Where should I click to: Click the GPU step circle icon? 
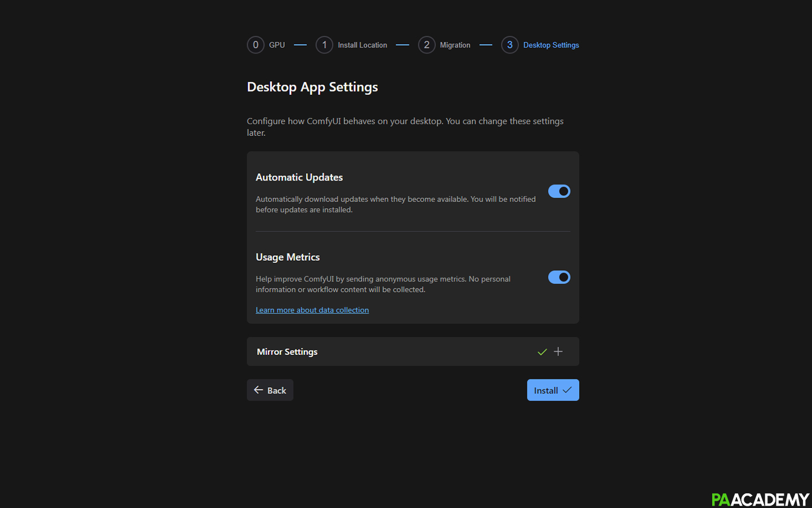[x=255, y=45]
